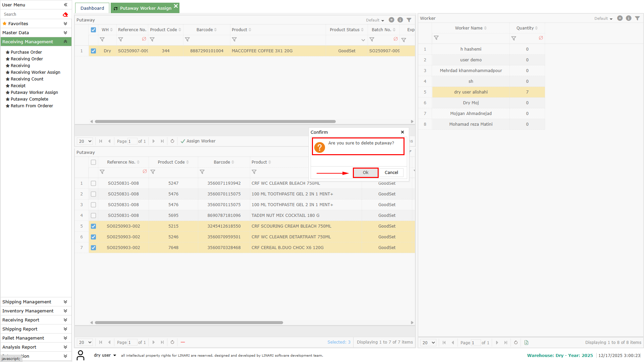This screenshot has height=362, width=644.
Task: Open the page size dropdown in the Worker pager
Action: tap(428, 343)
